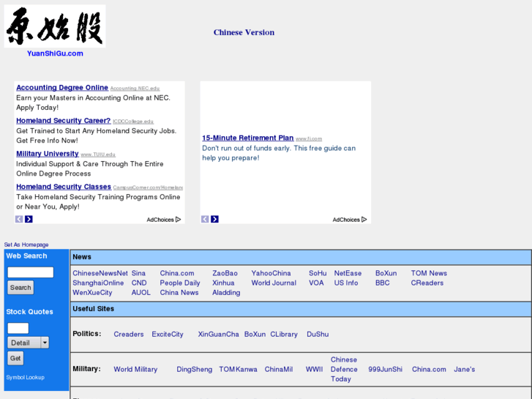Open the Homeland Security Career? ad

tap(64, 121)
